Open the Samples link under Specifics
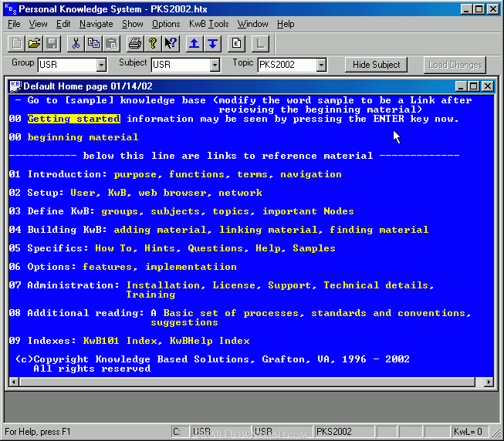The height and width of the screenshot is (441, 504). [x=314, y=248]
